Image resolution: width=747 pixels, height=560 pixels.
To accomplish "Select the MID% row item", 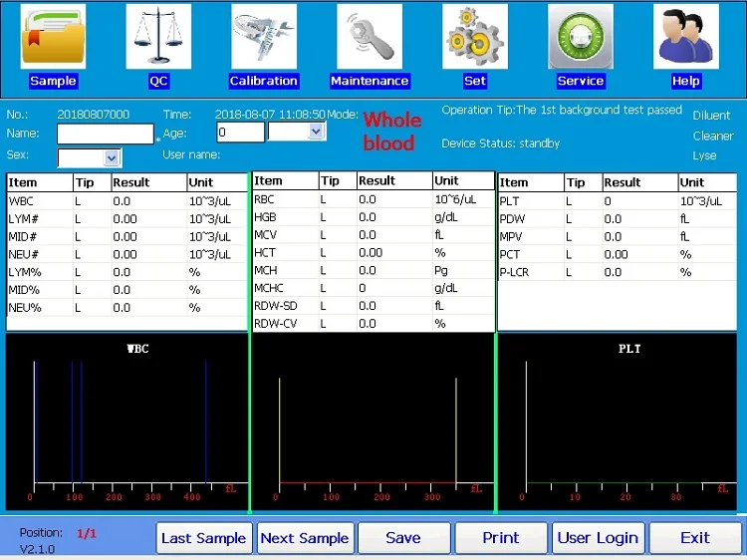I will click(127, 290).
